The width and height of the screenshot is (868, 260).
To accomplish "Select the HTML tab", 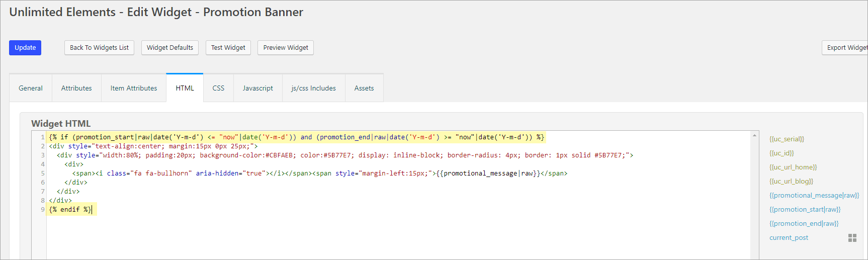I will tap(185, 88).
